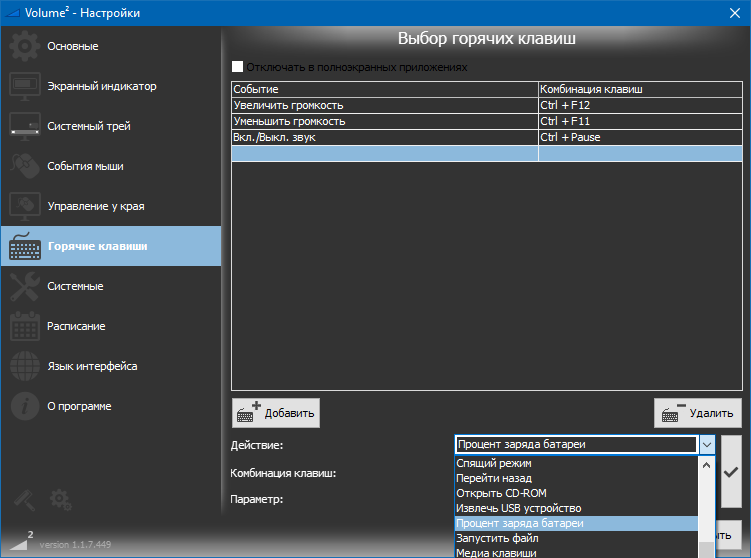Open the Экранный индикатор section
The width and height of the screenshot is (751, 558).
coord(111,86)
